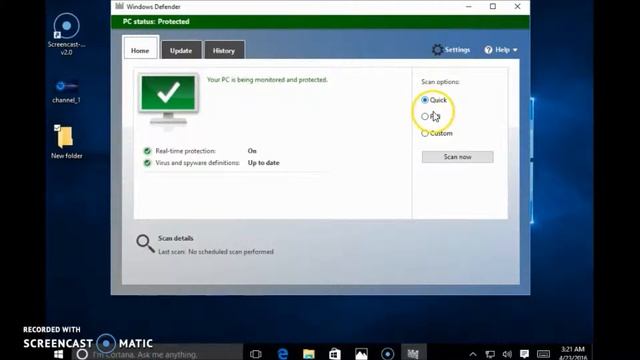Viewport: 640px width, 360px height.
Task: Open the volume control in the tray
Action: [507, 354]
